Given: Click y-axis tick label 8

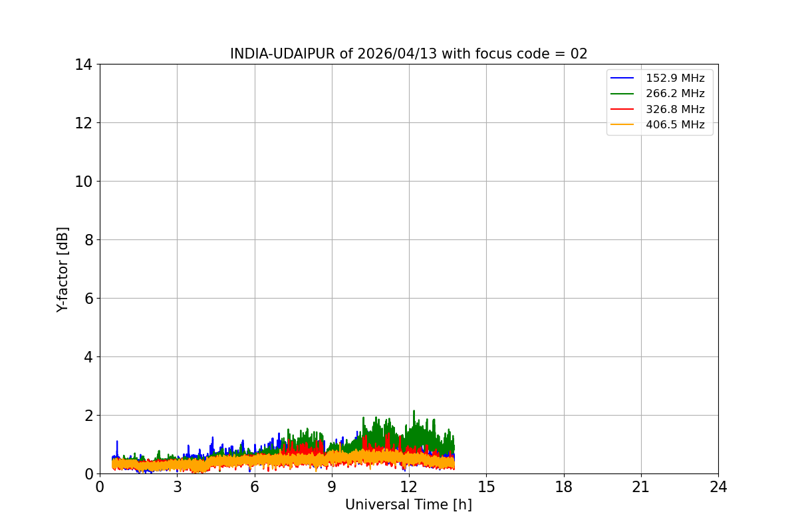Looking at the screenshot, I should (x=88, y=240).
